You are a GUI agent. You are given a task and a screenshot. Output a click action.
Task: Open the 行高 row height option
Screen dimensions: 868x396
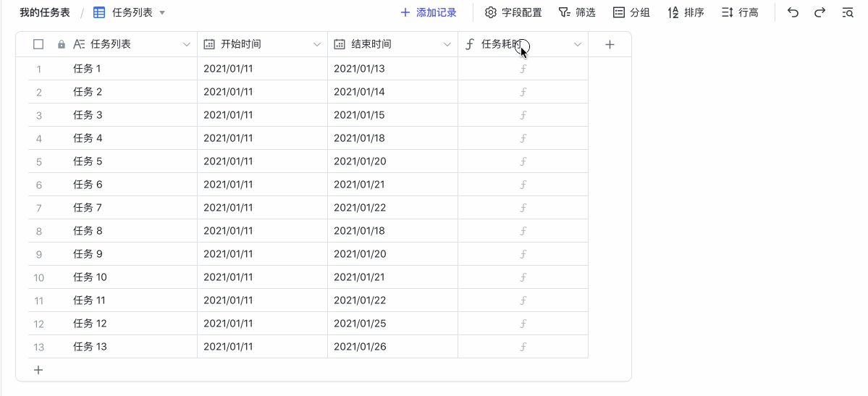click(740, 12)
